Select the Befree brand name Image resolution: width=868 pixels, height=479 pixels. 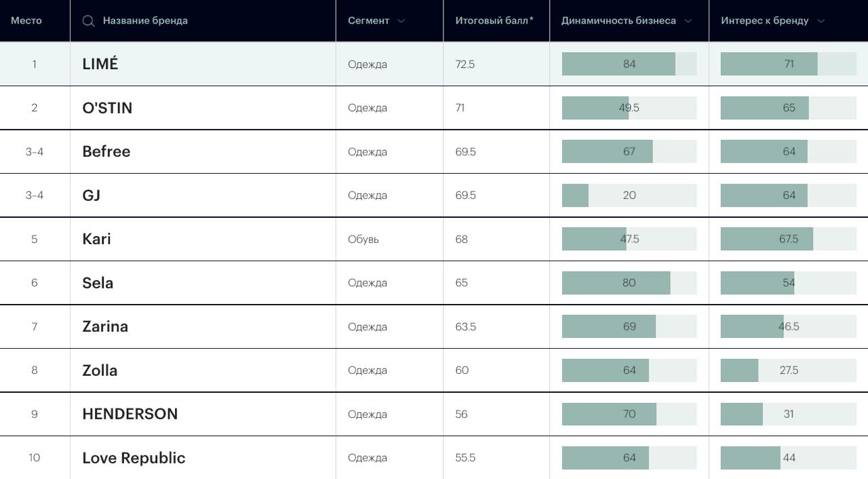(106, 151)
